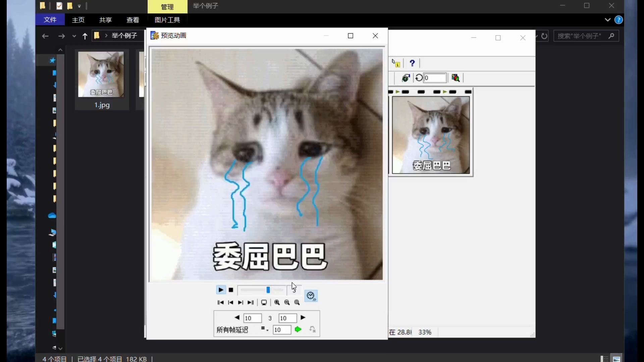Click the frame position slider handle
The width and height of the screenshot is (644, 362).
[x=268, y=290]
